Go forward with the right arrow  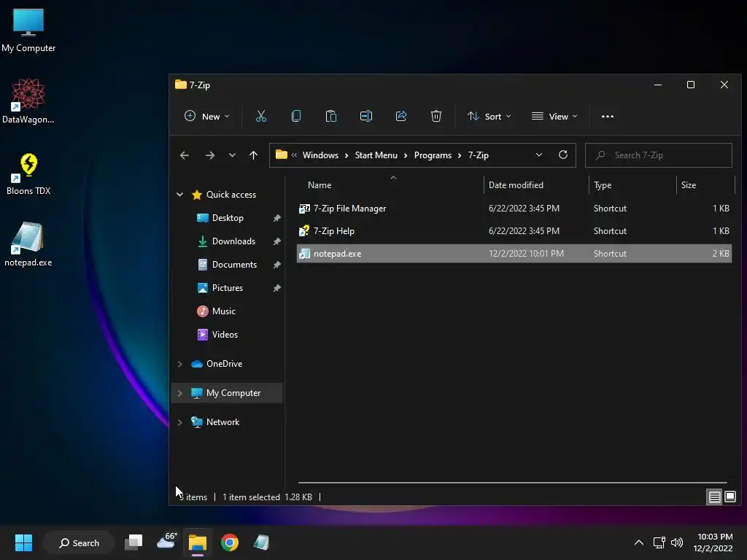coord(209,155)
